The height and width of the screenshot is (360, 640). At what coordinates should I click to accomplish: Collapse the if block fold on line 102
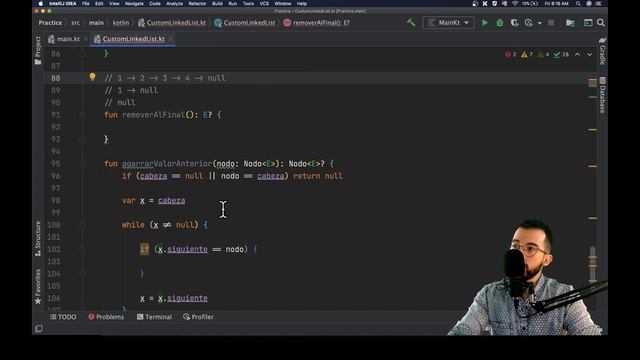pyautogui.click(x=83, y=249)
